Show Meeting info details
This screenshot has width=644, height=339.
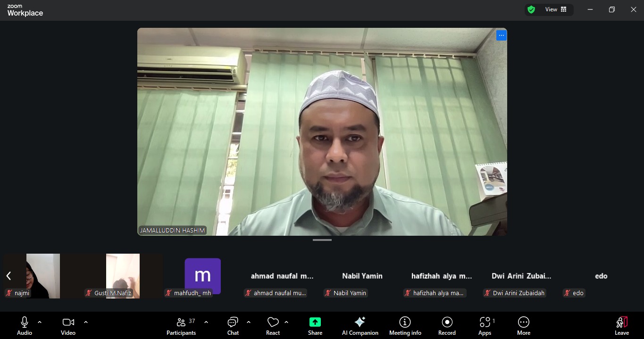[405, 326]
